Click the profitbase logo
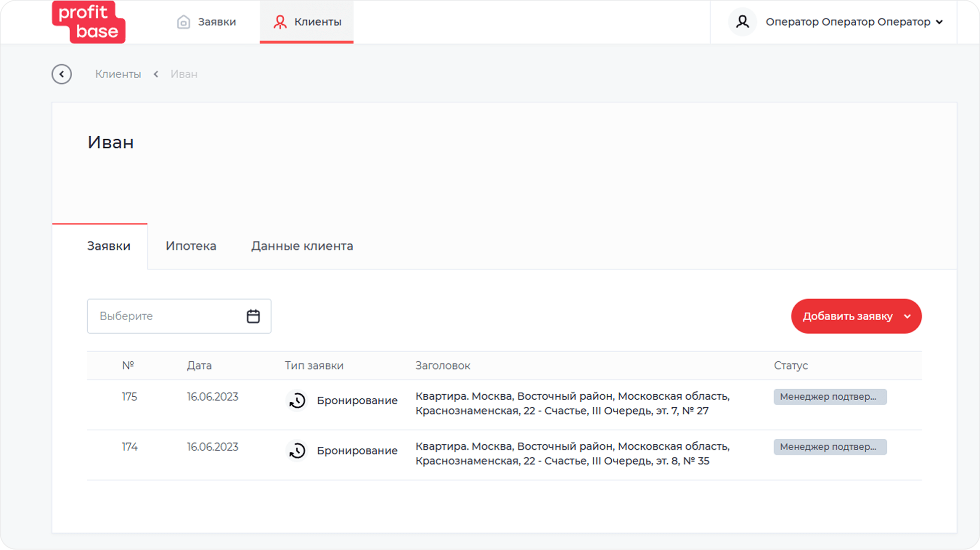The image size is (980, 550). 89,22
